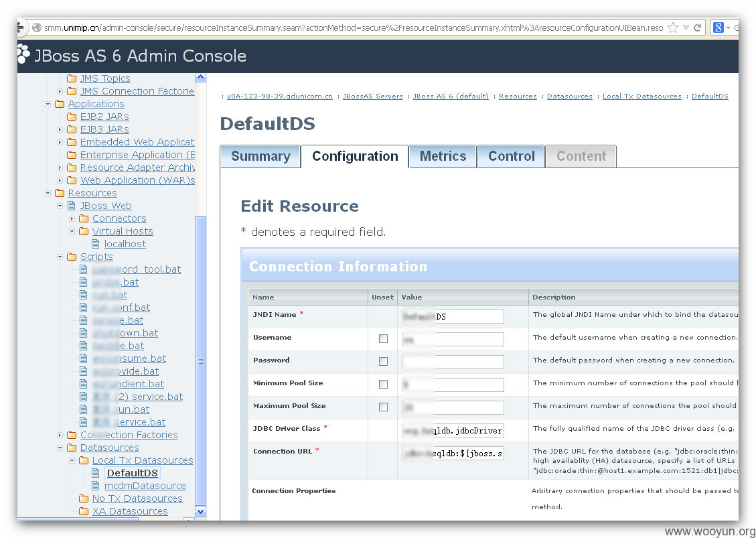The height and width of the screenshot is (538, 756).
Task: Open the JMS Topics link
Action: [x=105, y=78]
